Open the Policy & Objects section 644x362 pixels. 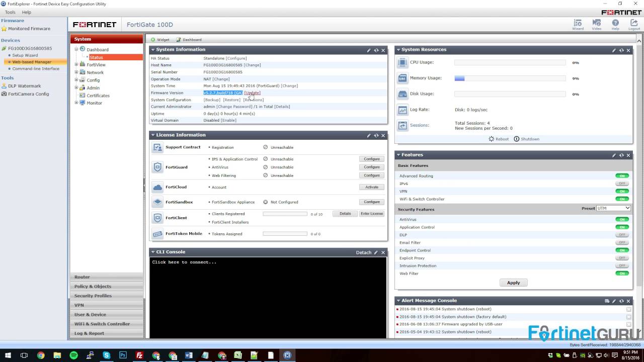pos(107,286)
